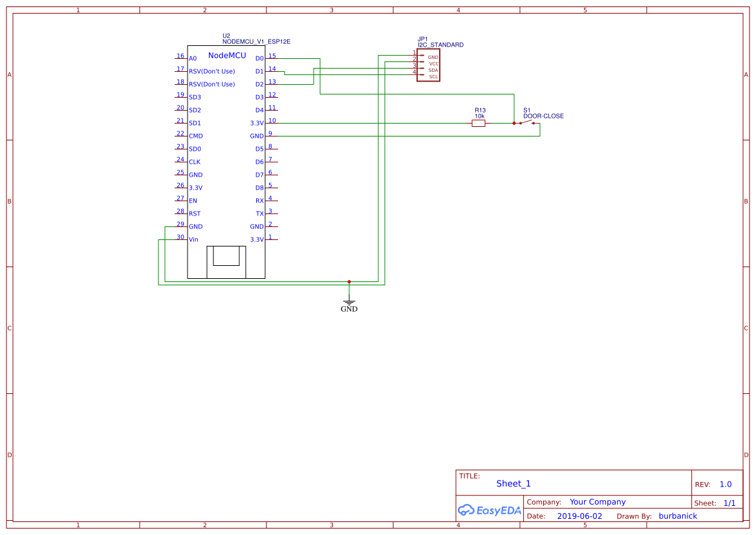Click the REV 1.0 value
Viewport: 756px width, 535px height.
coord(725,483)
